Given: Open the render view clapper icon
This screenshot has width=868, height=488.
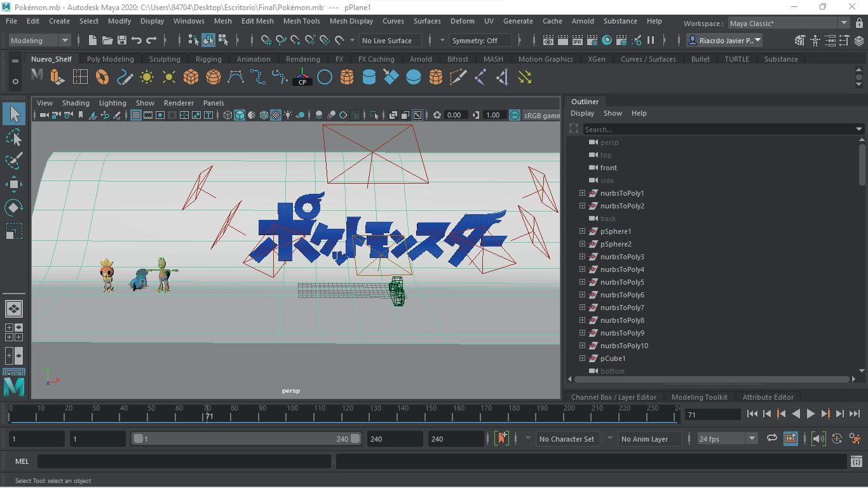Looking at the screenshot, I should (x=548, y=40).
